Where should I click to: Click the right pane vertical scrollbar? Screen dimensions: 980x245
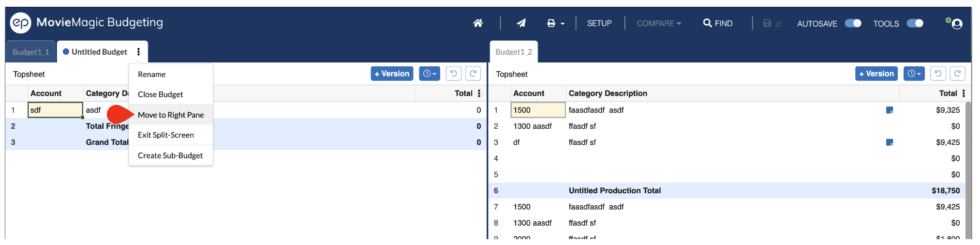coord(968,169)
